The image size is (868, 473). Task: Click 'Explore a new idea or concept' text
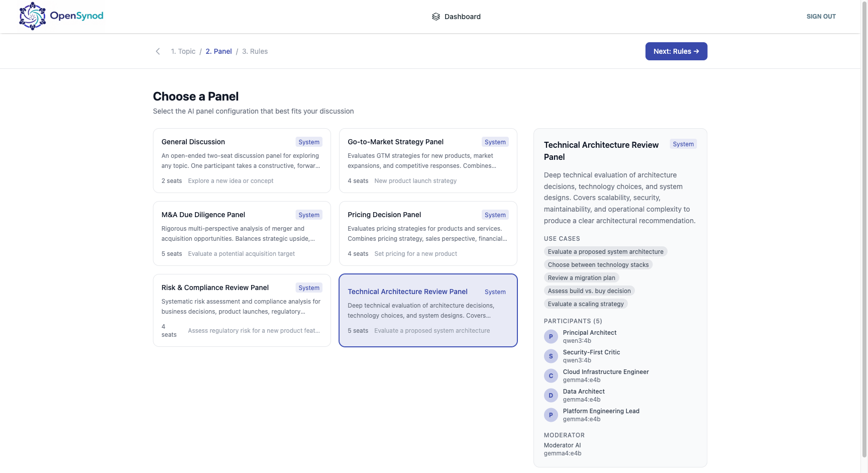(x=231, y=181)
